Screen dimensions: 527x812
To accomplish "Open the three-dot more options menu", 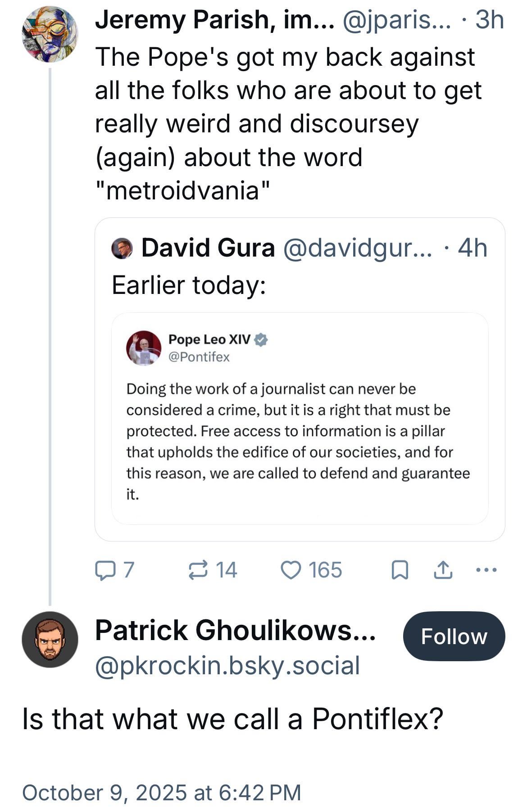I will tap(486, 570).
